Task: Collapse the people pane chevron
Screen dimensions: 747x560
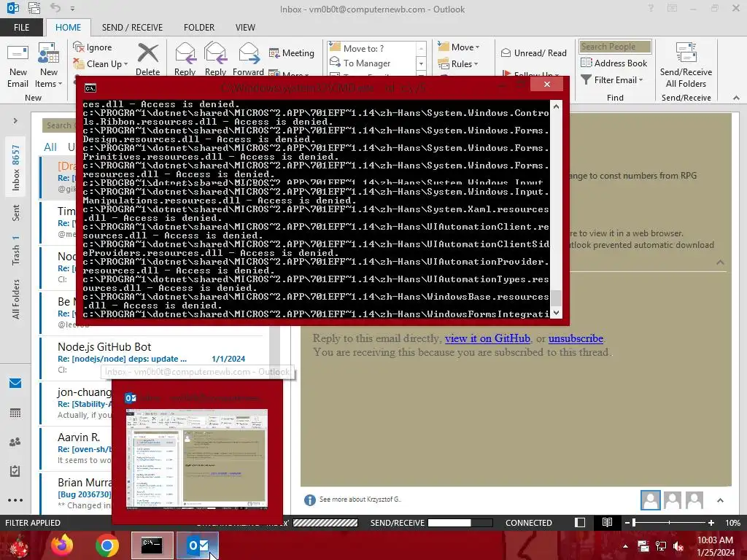Action: pos(720,500)
